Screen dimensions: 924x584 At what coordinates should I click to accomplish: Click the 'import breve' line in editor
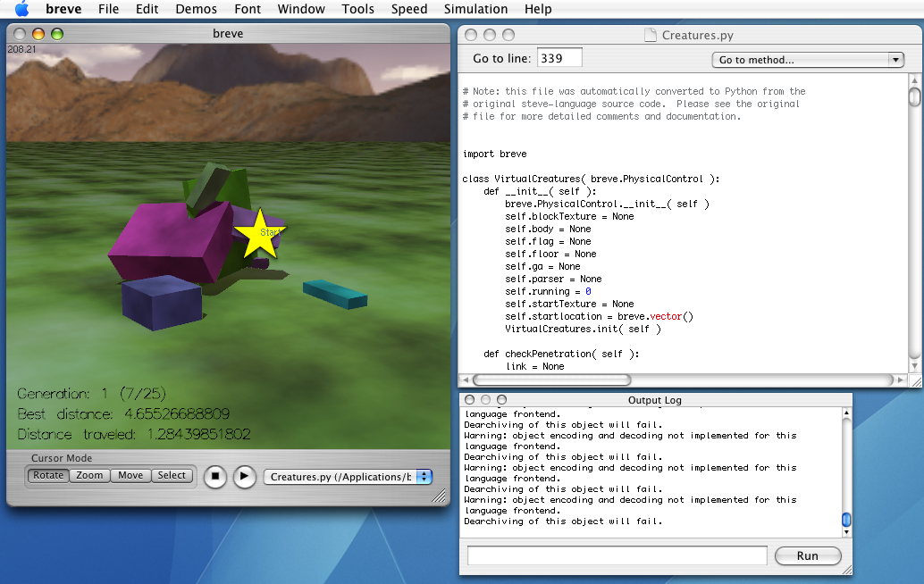tap(494, 154)
